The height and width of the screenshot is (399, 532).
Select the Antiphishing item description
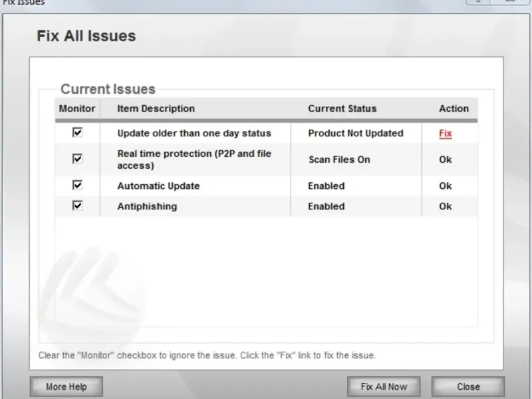(147, 206)
